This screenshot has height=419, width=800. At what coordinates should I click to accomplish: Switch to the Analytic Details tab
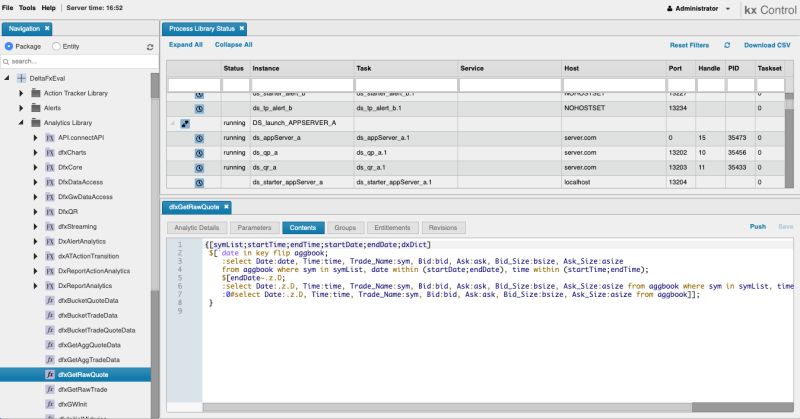[x=196, y=228]
